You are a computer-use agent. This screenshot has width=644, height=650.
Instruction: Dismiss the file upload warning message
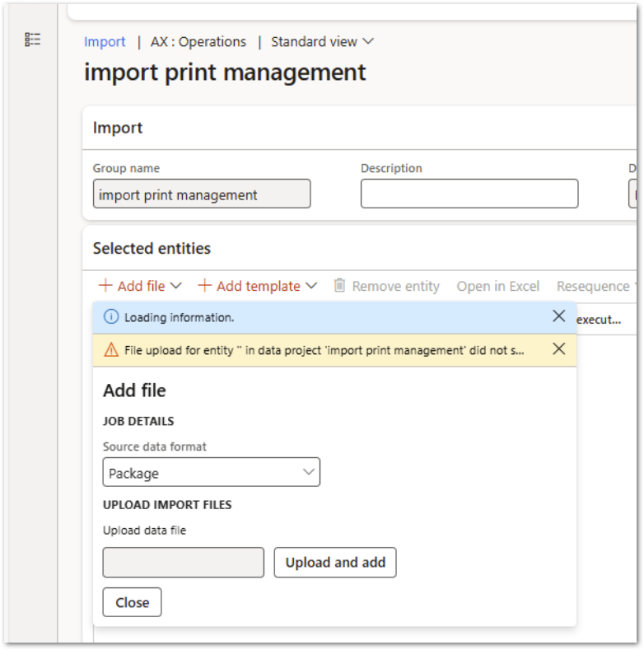(x=558, y=349)
